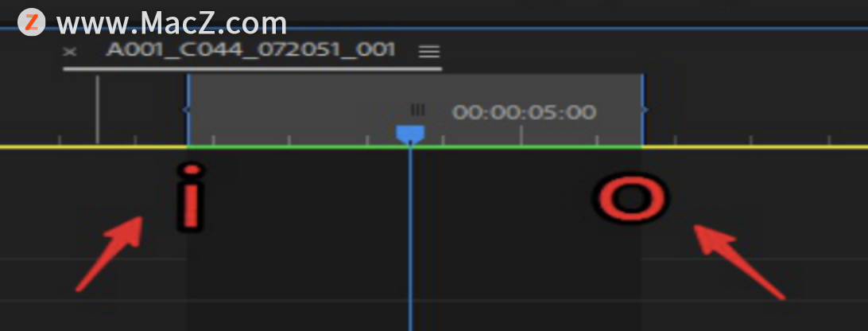868x331 pixels.
Task: Click the playhead line in track area
Action: [410, 239]
